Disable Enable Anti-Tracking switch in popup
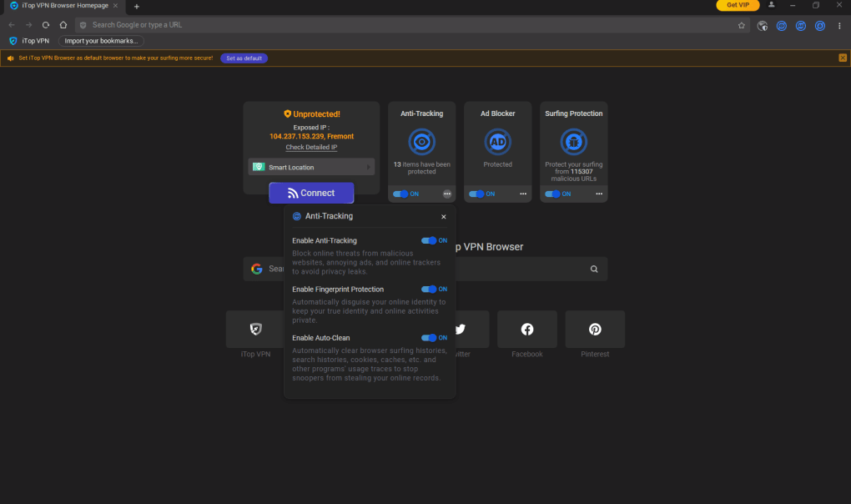The image size is (851, 504). [x=429, y=240]
